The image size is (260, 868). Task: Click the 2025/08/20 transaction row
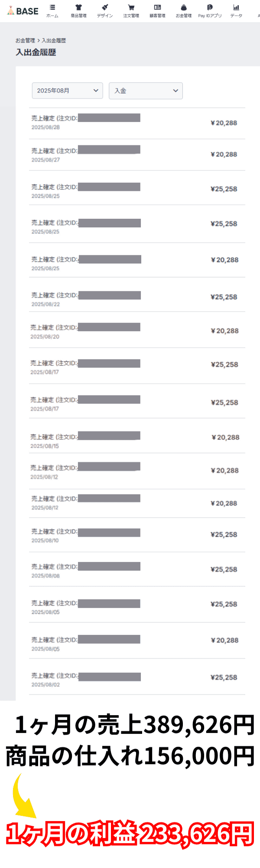[137, 331]
